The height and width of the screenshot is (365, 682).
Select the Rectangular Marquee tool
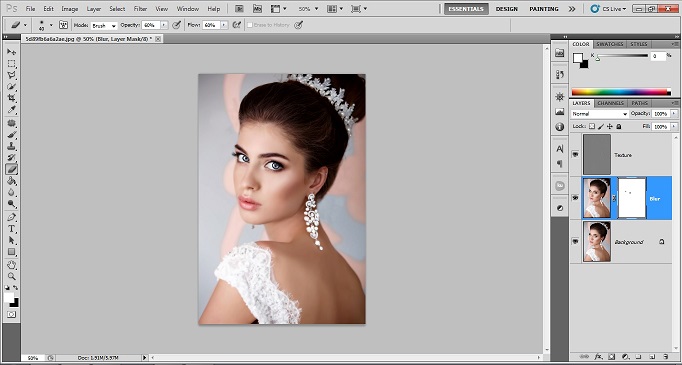11,64
